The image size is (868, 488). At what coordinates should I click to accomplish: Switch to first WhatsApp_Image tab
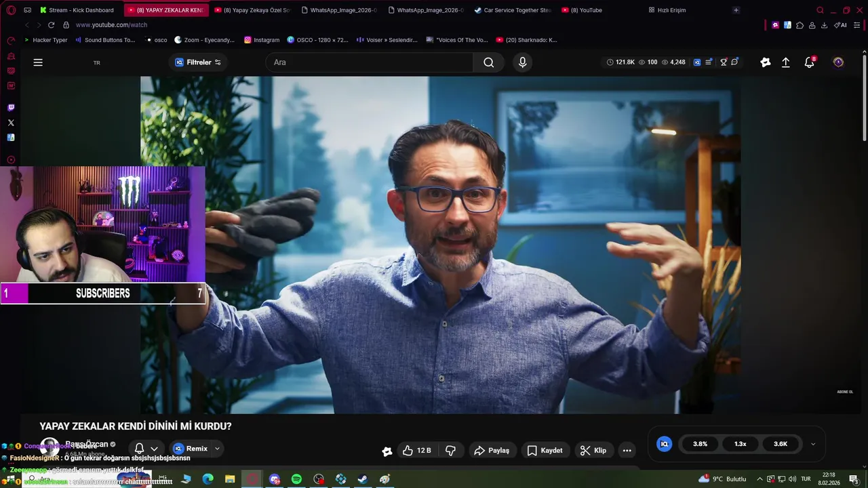pos(338,10)
